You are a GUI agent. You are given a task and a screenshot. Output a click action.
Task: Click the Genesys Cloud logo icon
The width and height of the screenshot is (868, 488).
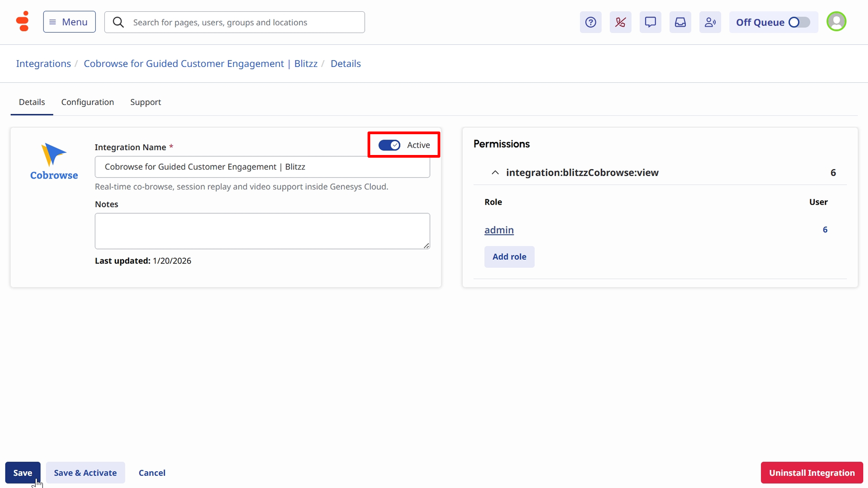22,21
